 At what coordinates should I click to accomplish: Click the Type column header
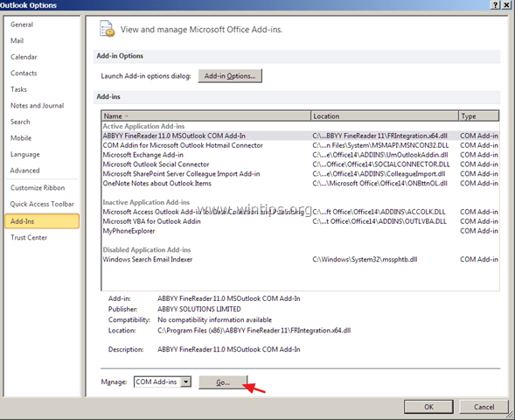point(479,116)
